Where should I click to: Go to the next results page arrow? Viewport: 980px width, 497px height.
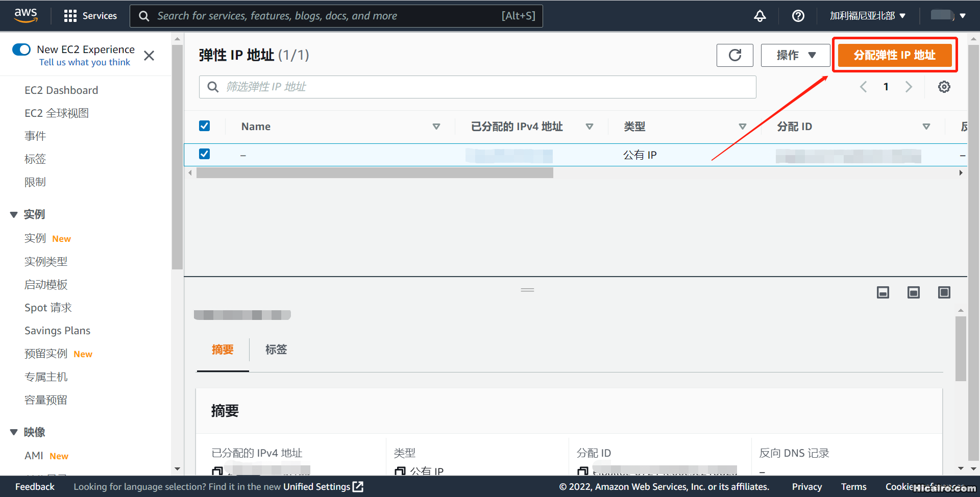tap(909, 87)
